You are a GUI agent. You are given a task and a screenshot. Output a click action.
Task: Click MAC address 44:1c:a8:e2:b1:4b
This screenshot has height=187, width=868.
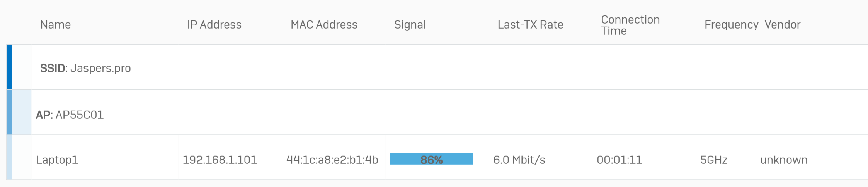(332, 160)
